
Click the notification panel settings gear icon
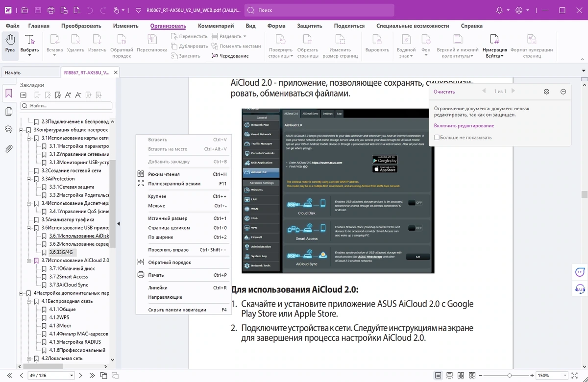(x=547, y=92)
